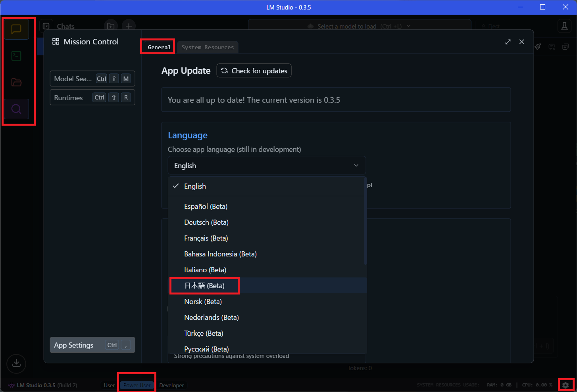Open Select a model to load dropdown
The image size is (577, 392).
click(x=360, y=26)
